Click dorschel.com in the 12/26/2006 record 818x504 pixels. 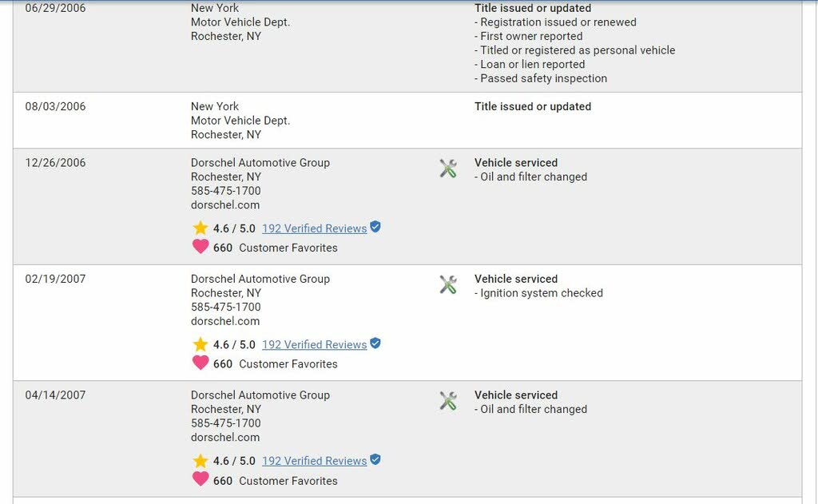[x=225, y=205]
